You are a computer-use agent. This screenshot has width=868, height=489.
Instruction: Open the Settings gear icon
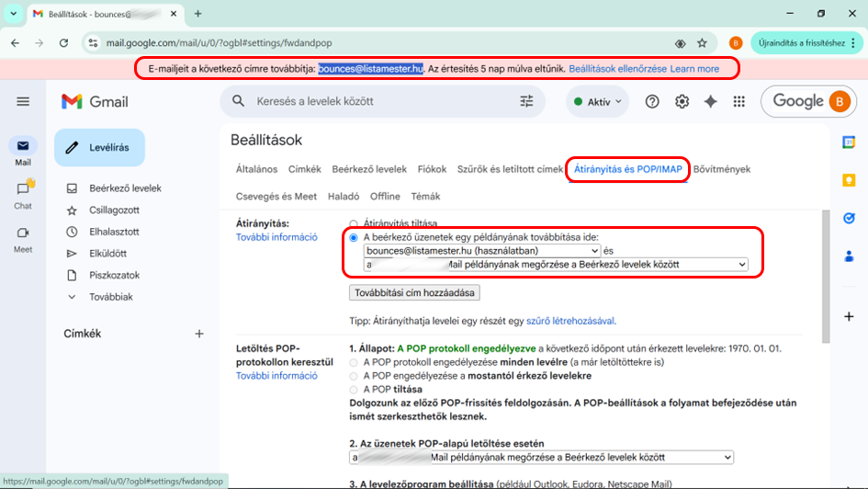682,102
